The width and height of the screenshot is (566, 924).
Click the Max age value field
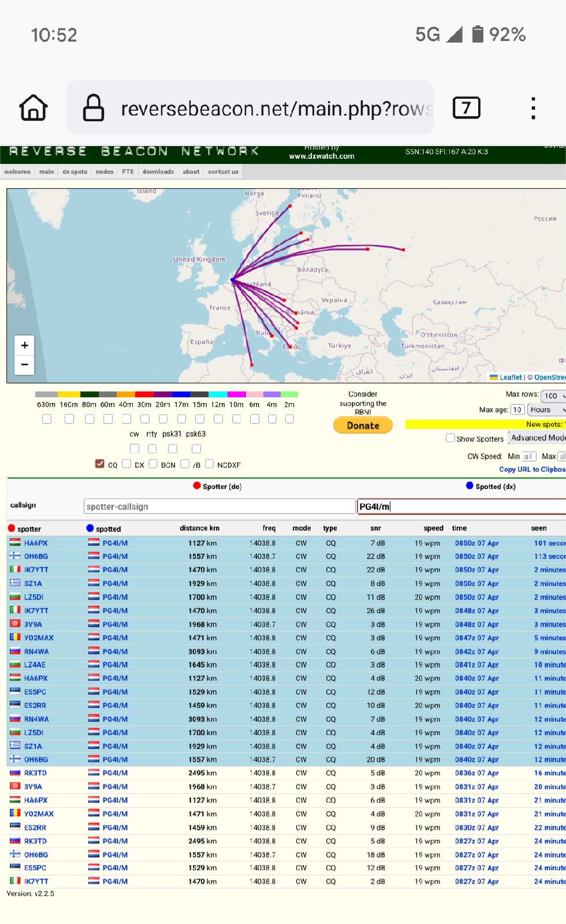[517, 409]
